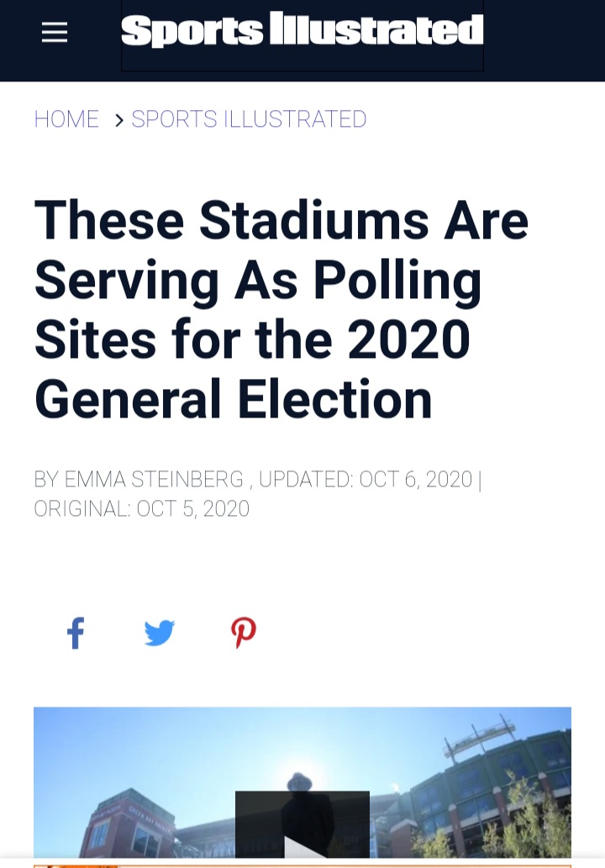605x868 pixels.
Task: Click the Original Oct 5, 2020 date
Action: coord(142,508)
